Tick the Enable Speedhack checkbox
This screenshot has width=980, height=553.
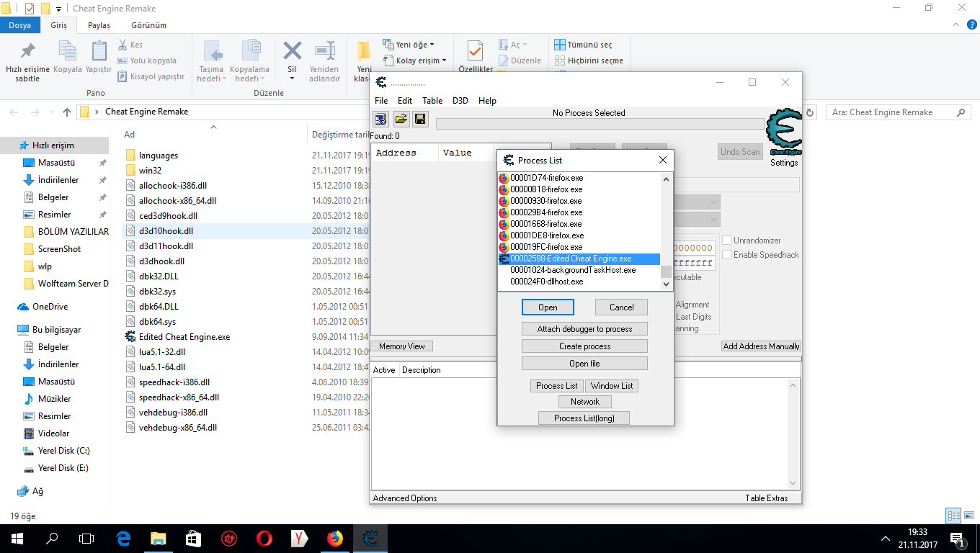pos(727,255)
